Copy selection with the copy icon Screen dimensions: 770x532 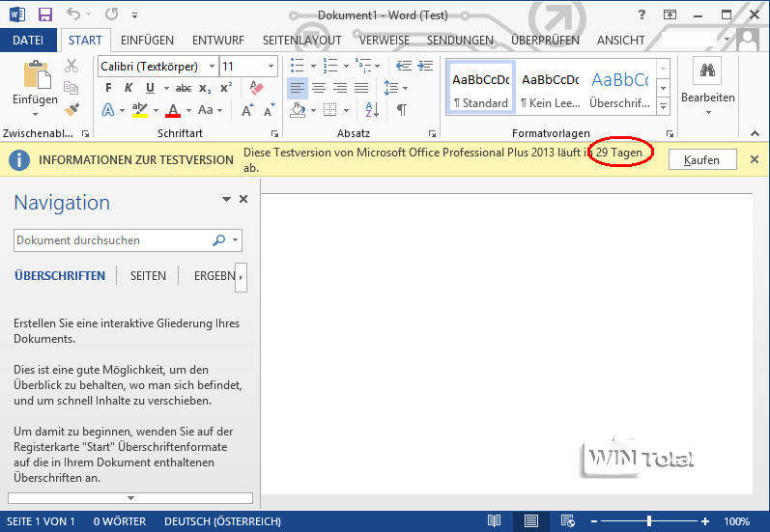(x=71, y=87)
